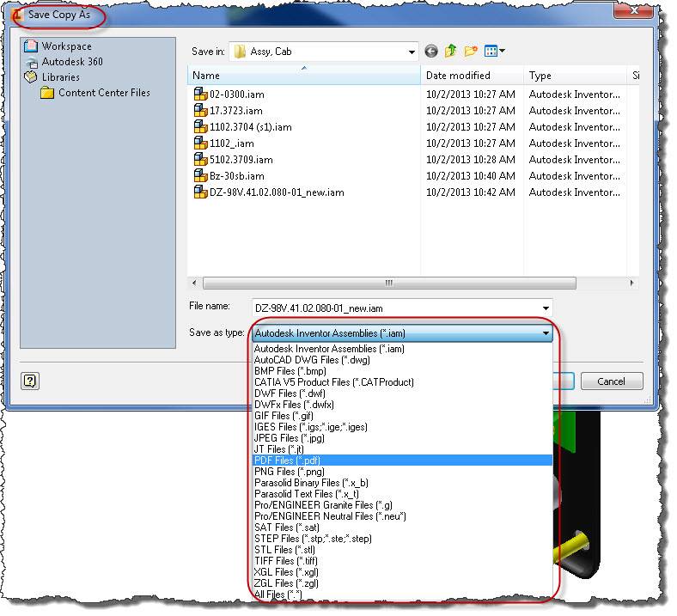677x616 pixels.
Task: Click the help question mark icon
Action: click(x=30, y=381)
